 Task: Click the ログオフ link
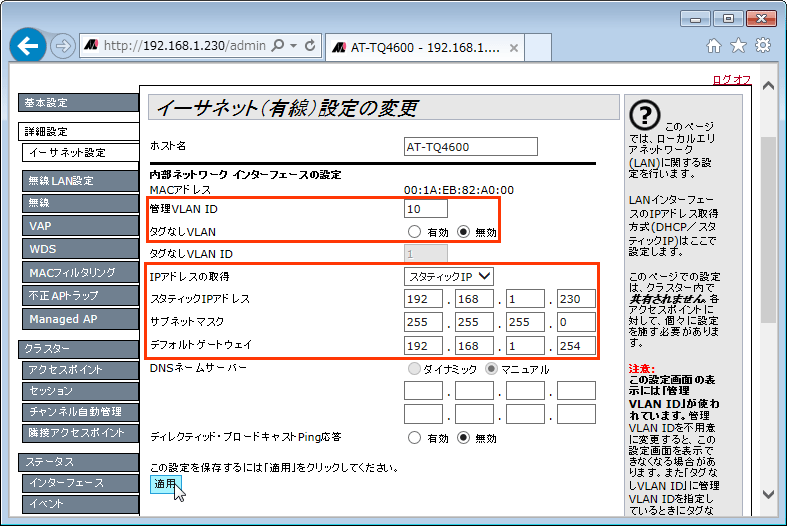point(732,80)
